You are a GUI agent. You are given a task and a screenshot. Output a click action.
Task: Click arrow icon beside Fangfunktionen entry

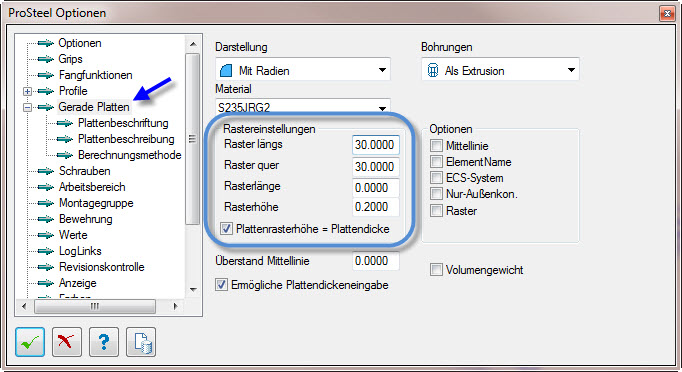[46, 75]
